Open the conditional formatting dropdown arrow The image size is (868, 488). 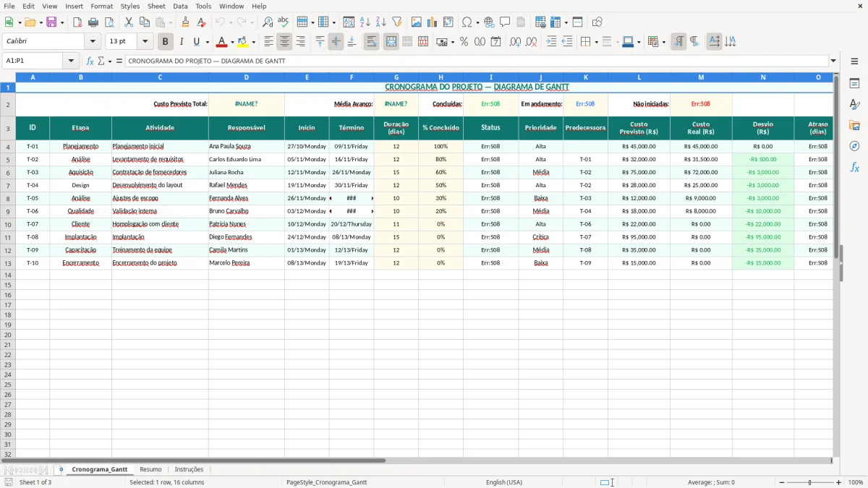point(663,42)
